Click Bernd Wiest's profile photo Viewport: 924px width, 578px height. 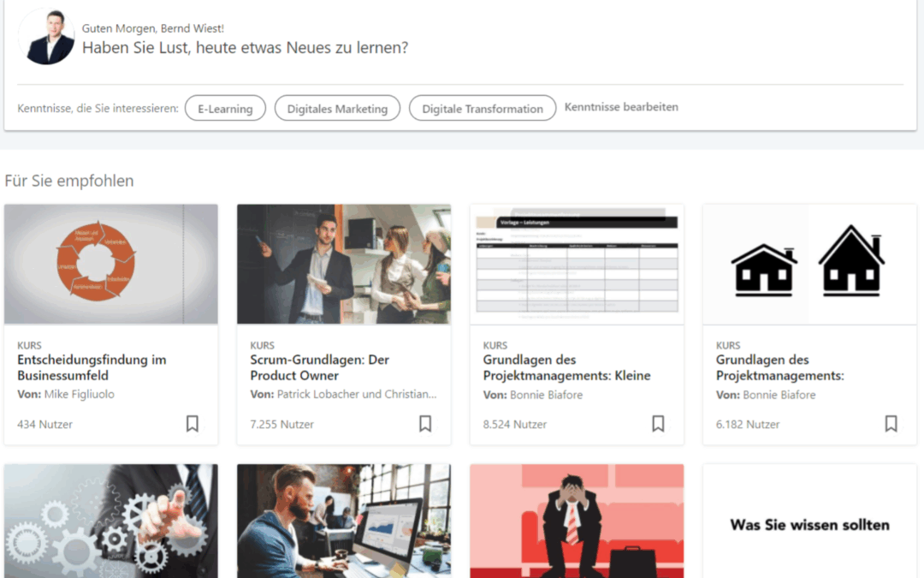[x=46, y=37]
